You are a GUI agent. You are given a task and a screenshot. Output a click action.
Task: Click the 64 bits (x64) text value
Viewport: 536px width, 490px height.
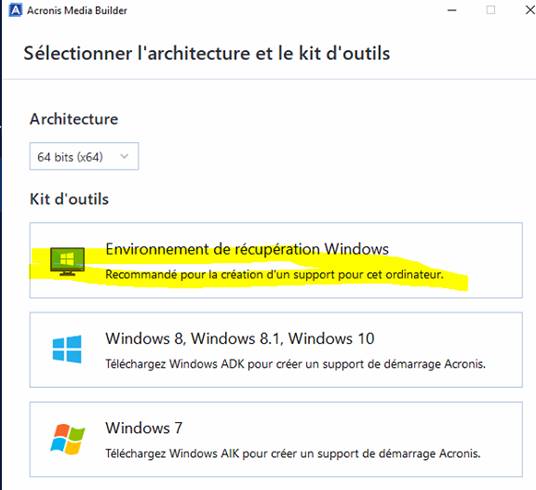pos(70,157)
